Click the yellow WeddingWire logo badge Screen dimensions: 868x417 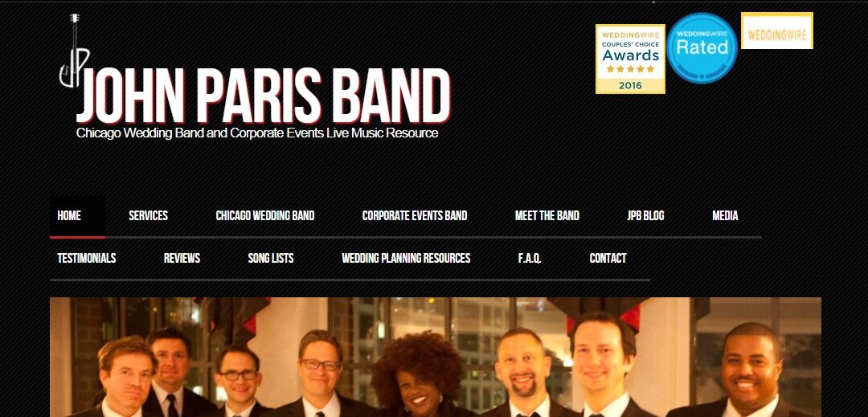(776, 31)
